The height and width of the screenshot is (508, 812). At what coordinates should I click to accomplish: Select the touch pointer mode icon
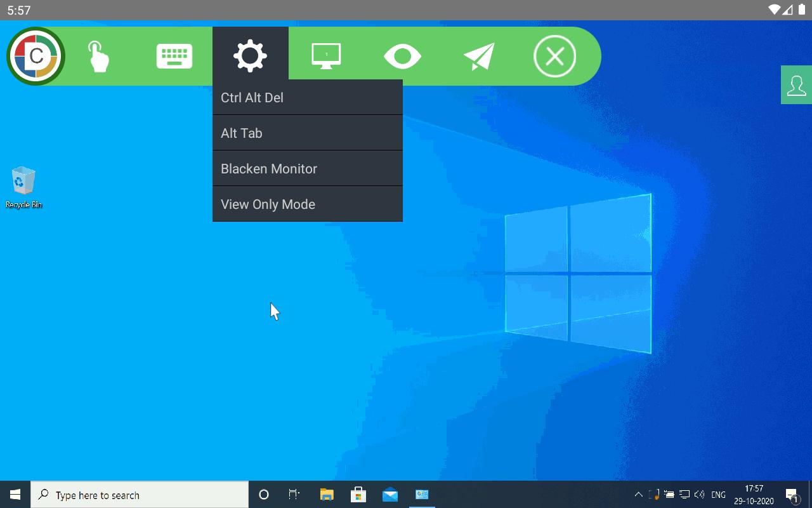tap(98, 57)
